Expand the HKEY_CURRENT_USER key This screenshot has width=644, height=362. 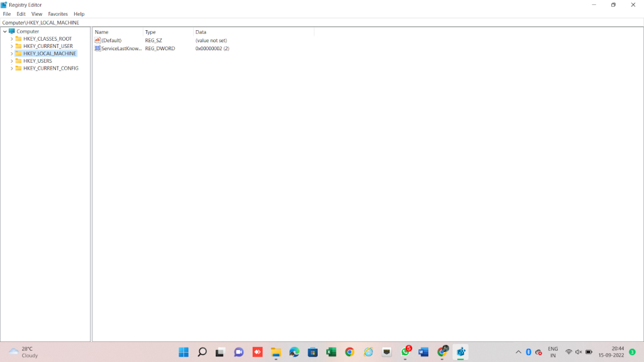pyautogui.click(x=11, y=46)
